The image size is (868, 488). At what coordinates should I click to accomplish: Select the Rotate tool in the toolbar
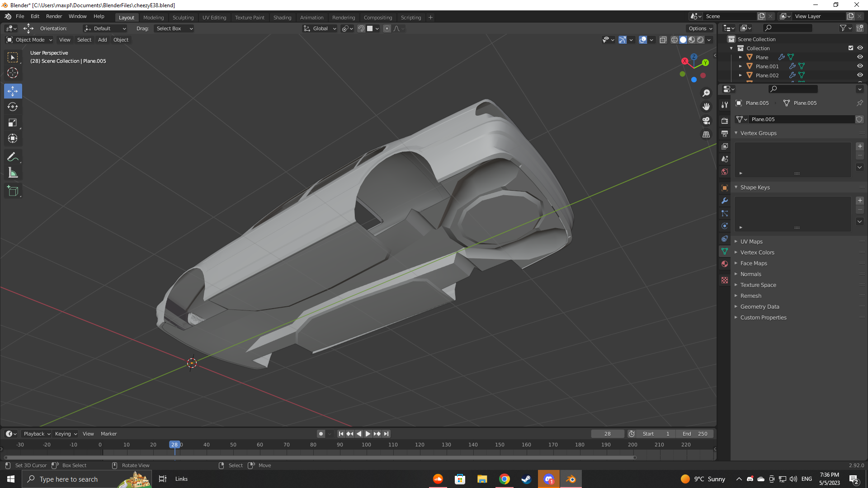tap(13, 107)
